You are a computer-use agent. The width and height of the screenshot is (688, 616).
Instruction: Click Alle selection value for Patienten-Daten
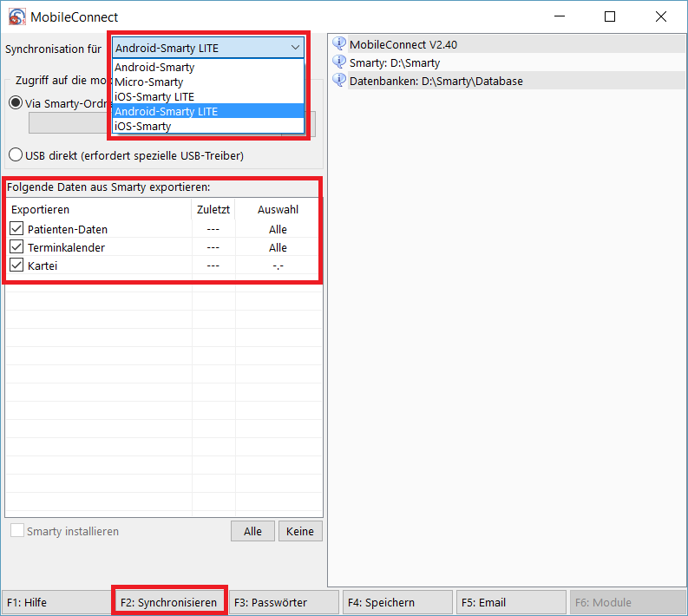(x=278, y=229)
